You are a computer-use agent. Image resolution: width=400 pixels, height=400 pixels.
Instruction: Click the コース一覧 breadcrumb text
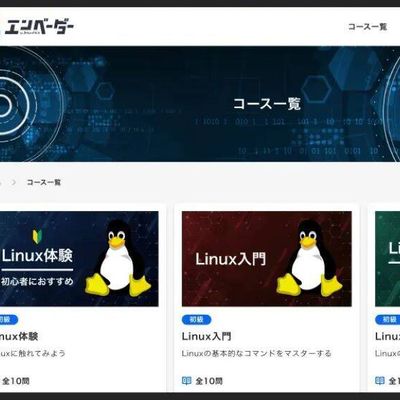[44, 182]
